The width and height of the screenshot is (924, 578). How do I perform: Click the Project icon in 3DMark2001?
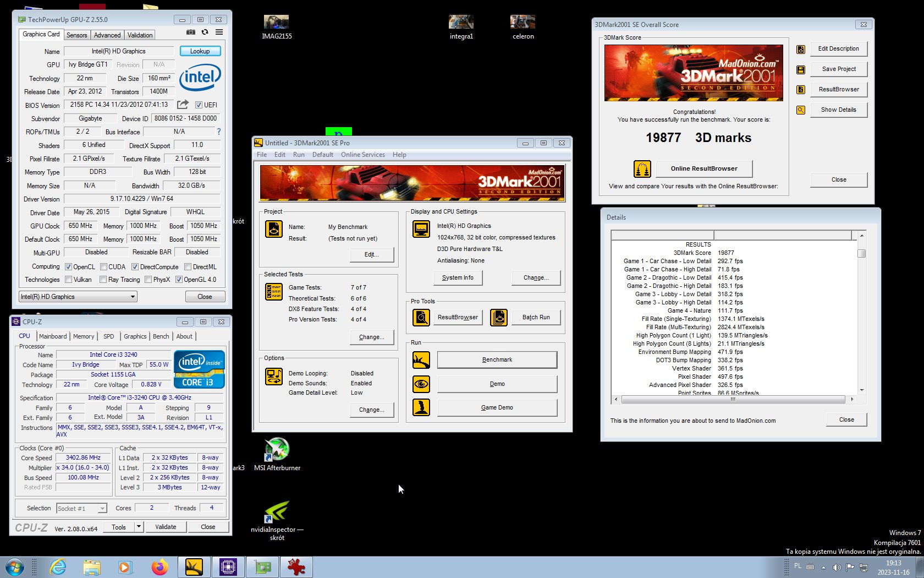(273, 229)
